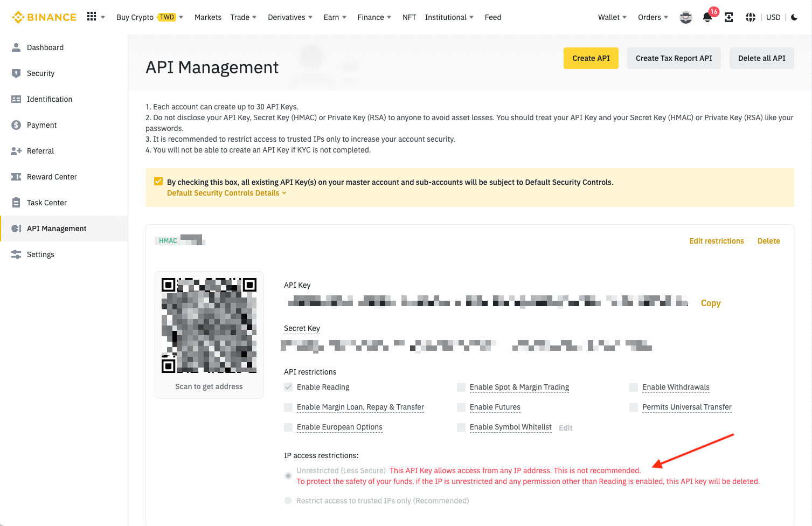812x526 pixels.
Task: Expand the Trade dropdown menu
Action: [244, 17]
